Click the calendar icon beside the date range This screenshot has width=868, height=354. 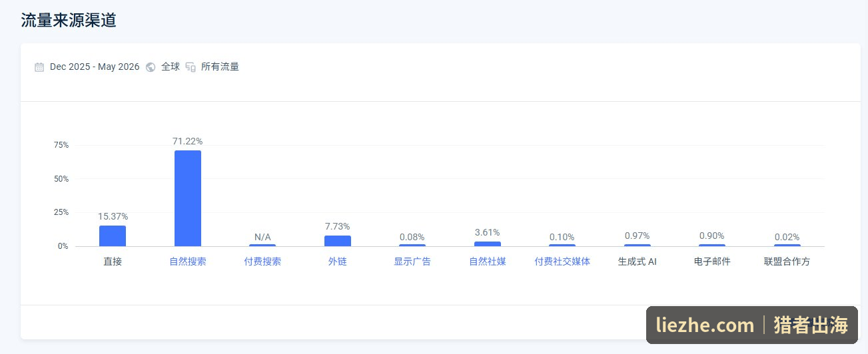tap(39, 67)
